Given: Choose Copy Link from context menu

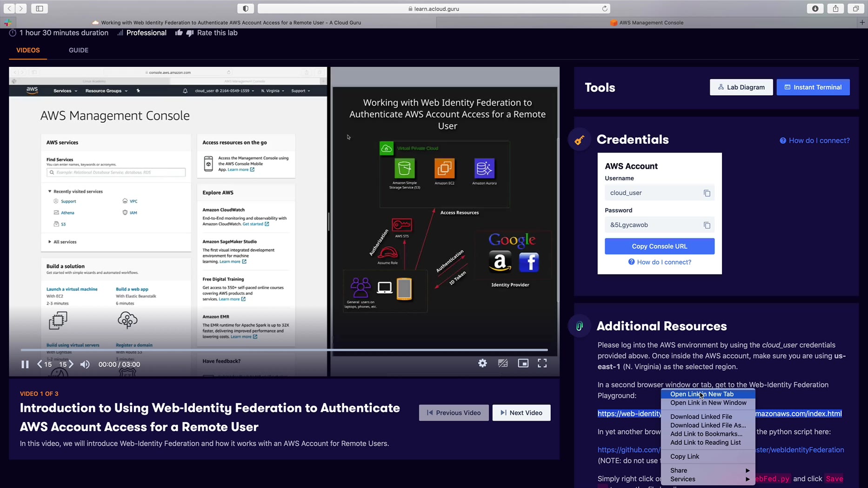Looking at the screenshot, I should [x=708, y=456].
